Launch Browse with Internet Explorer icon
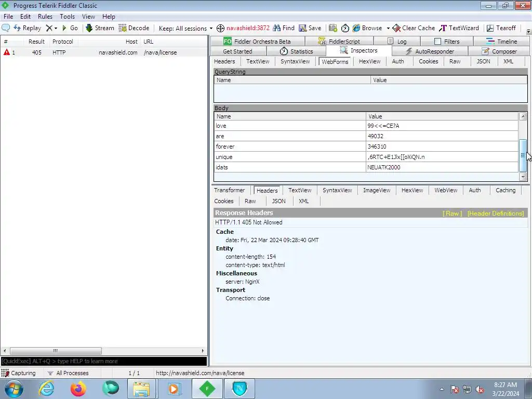Image resolution: width=532 pixels, height=399 pixels. pyautogui.click(x=367, y=28)
